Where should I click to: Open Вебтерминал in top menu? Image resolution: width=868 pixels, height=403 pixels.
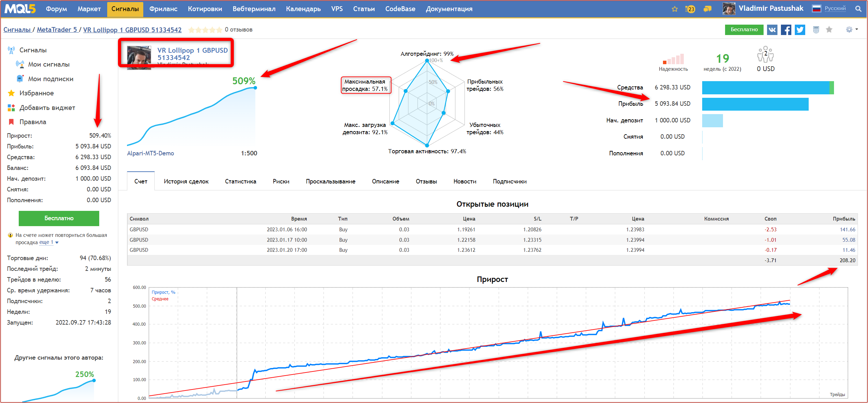[254, 9]
